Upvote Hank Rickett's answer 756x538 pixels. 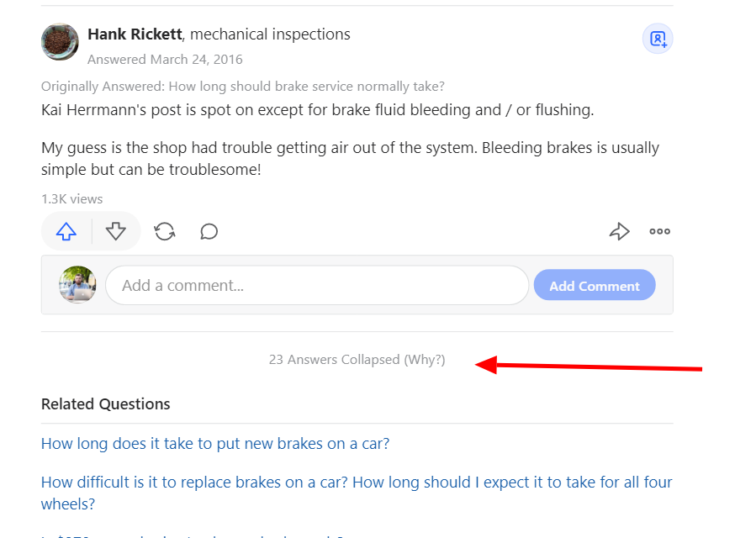(66, 231)
